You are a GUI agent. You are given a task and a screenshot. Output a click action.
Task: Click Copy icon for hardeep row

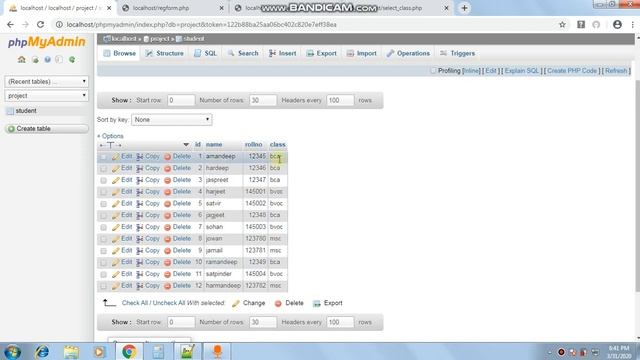pos(140,169)
